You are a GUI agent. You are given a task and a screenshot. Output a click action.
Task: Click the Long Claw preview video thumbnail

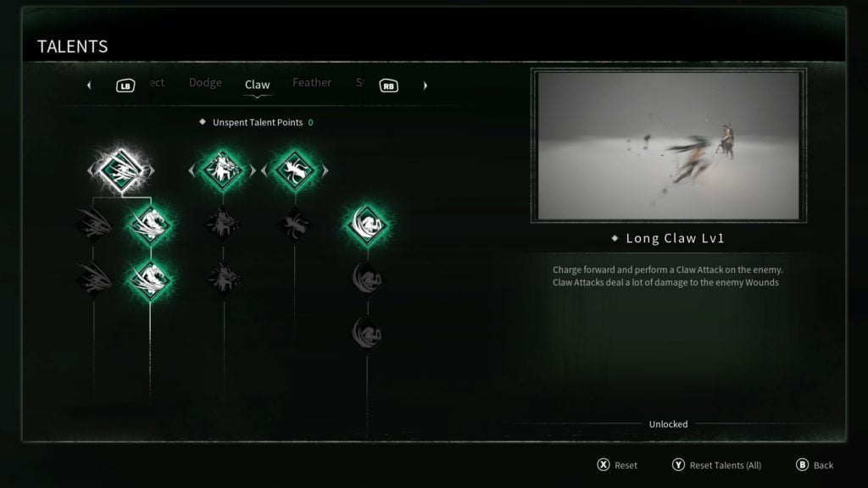[x=669, y=146]
